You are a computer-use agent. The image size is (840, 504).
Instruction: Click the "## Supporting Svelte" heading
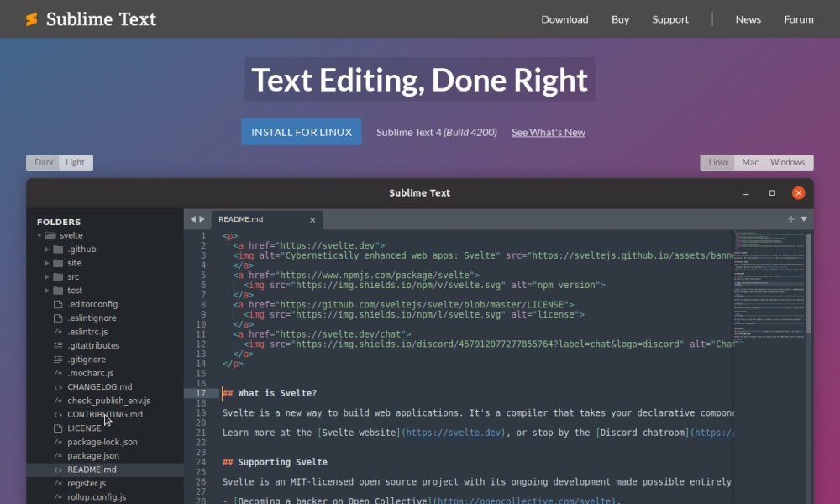pos(275,462)
